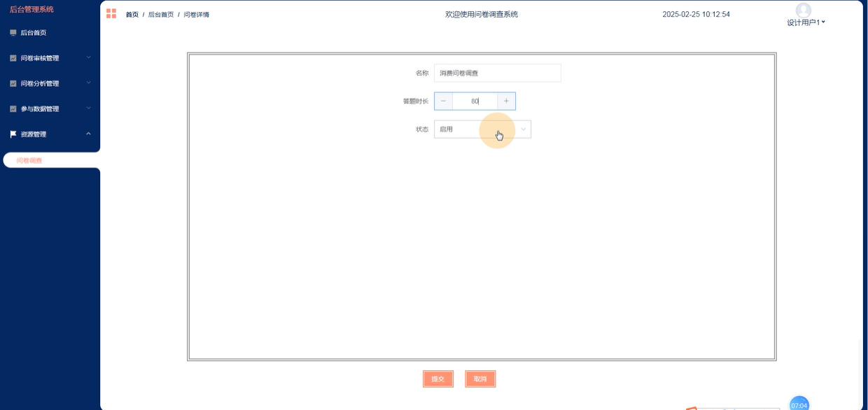Click the monitor icon beside 后台首页
The image size is (868, 410).
(x=13, y=33)
